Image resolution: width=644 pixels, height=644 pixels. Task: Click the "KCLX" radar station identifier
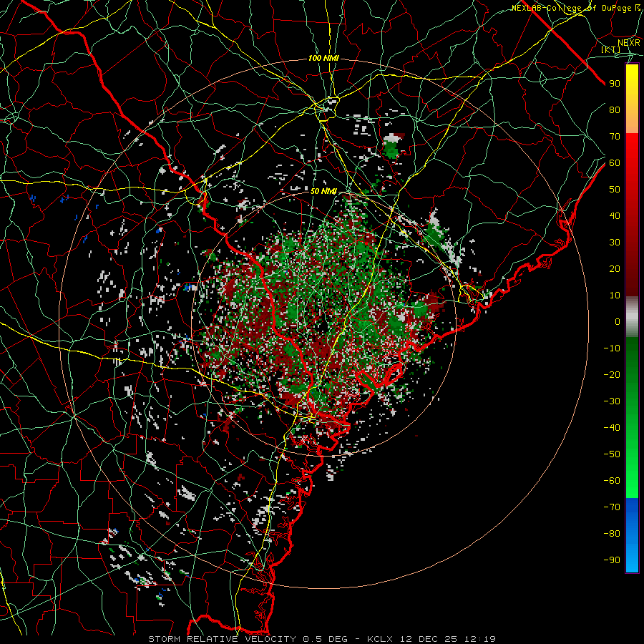pyautogui.click(x=380, y=639)
